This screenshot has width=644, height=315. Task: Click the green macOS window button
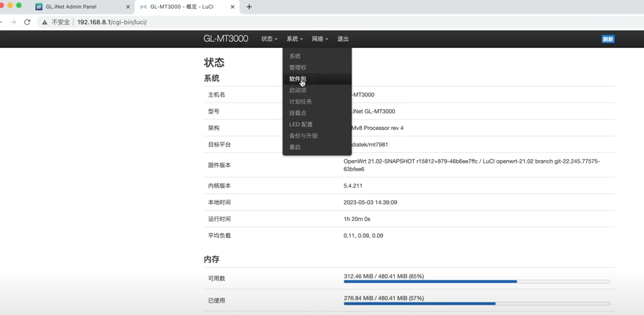pyautogui.click(x=19, y=5)
